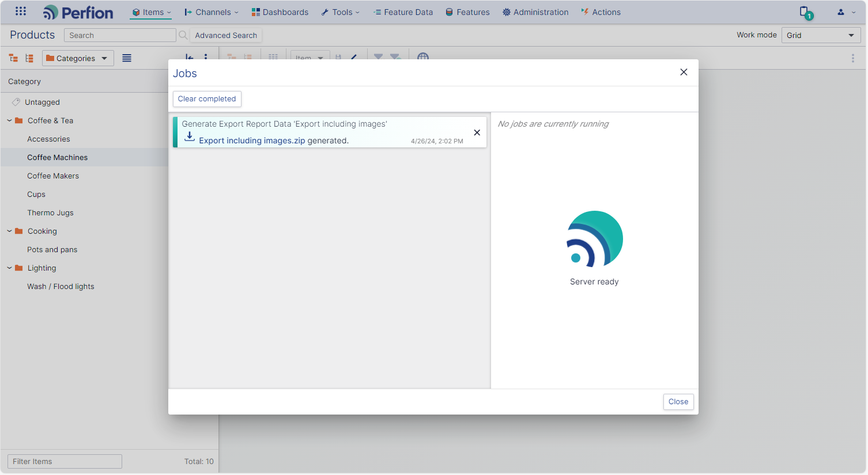This screenshot has width=868, height=475.
Task: Open the jobs status icon with badge
Action: pyautogui.click(x=806, y=12)
